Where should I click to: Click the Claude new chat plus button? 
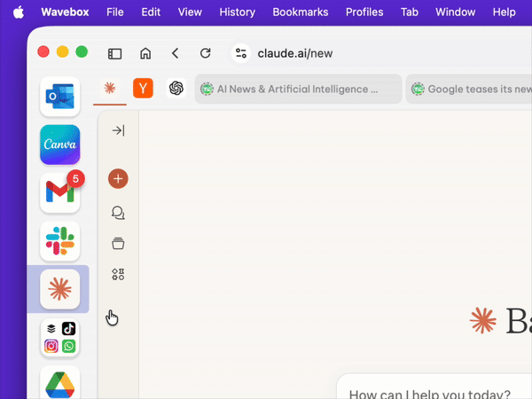[x=118, y=179]
